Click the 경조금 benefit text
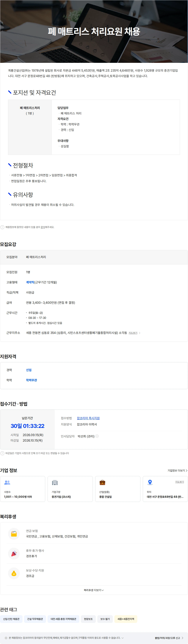 (30, 576)
